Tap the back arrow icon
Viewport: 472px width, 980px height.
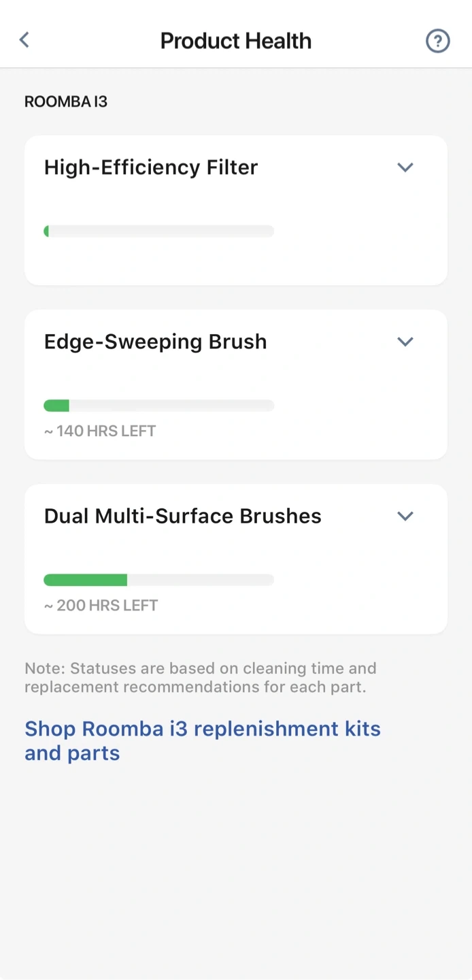coord(24,40)
